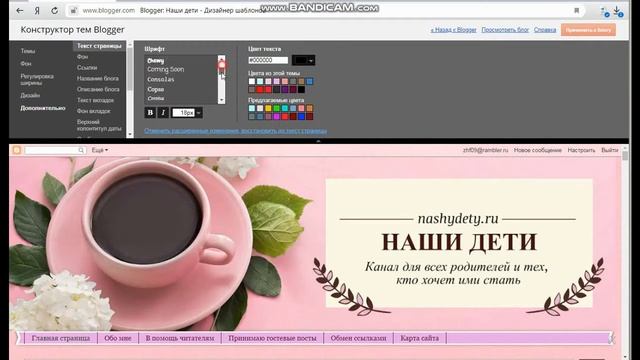Choose the Coming Soon font
The width and height of the screenshot is (640, 360).
coord(166,69)
